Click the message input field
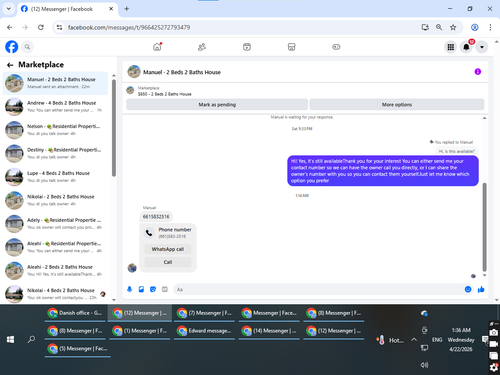The image size is (500, 375). [318, 289]
